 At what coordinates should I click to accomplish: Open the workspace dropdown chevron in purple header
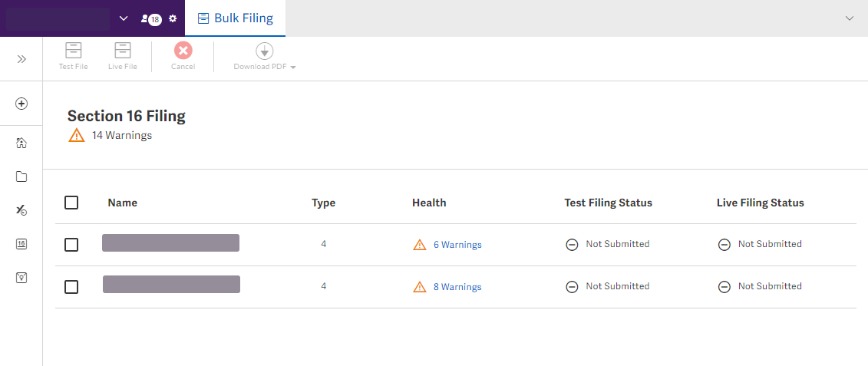click(124, 18)
